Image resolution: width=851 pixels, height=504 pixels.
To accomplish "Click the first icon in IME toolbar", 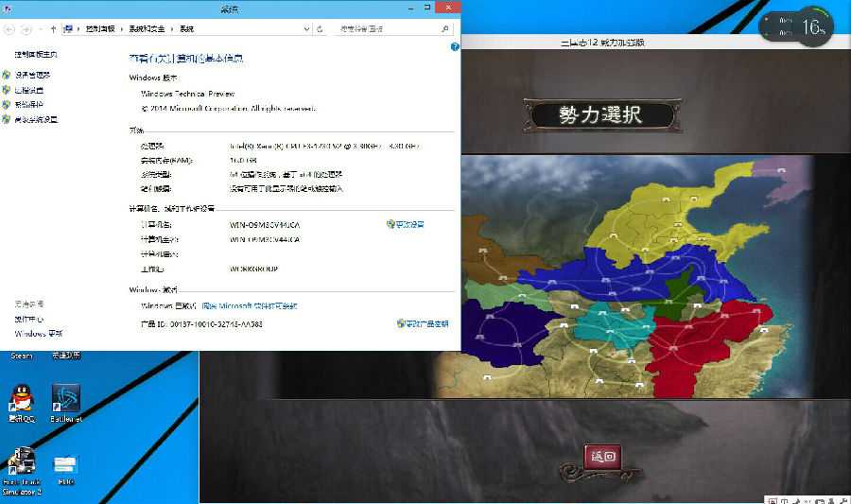I will coord(773,501).
